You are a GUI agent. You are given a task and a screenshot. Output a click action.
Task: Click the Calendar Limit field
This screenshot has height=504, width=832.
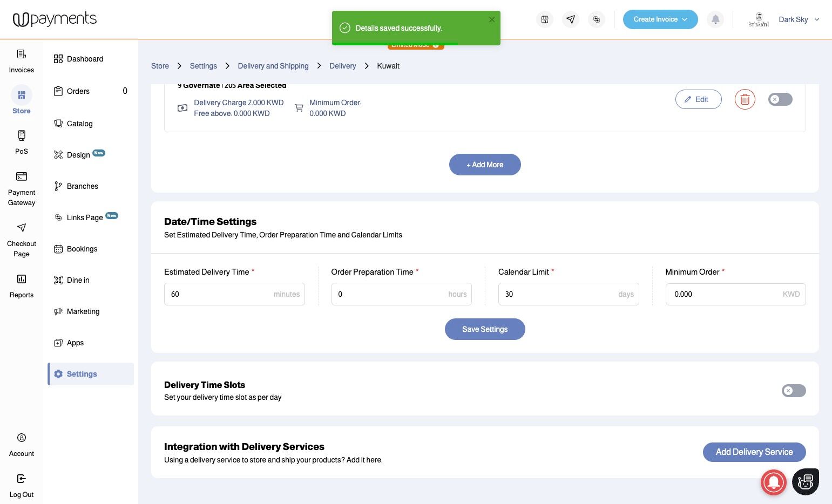pyautogui.click(x=569, y=294)
